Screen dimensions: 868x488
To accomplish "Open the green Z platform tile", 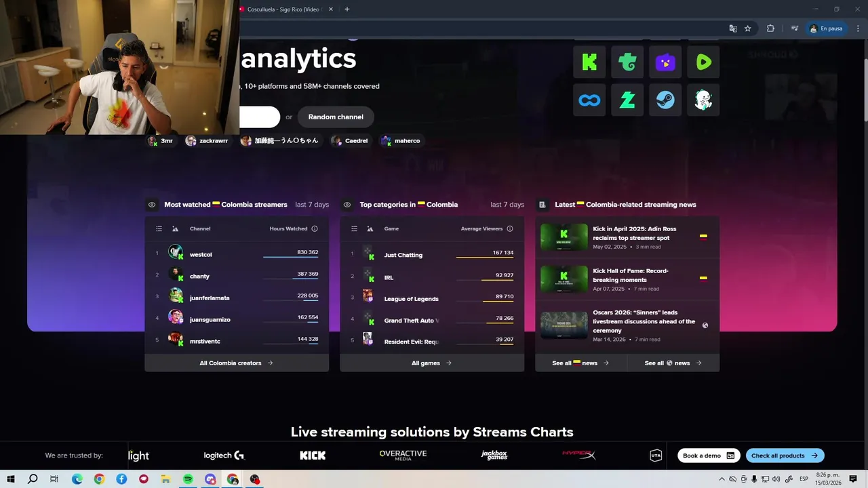I will coord(627,100).
